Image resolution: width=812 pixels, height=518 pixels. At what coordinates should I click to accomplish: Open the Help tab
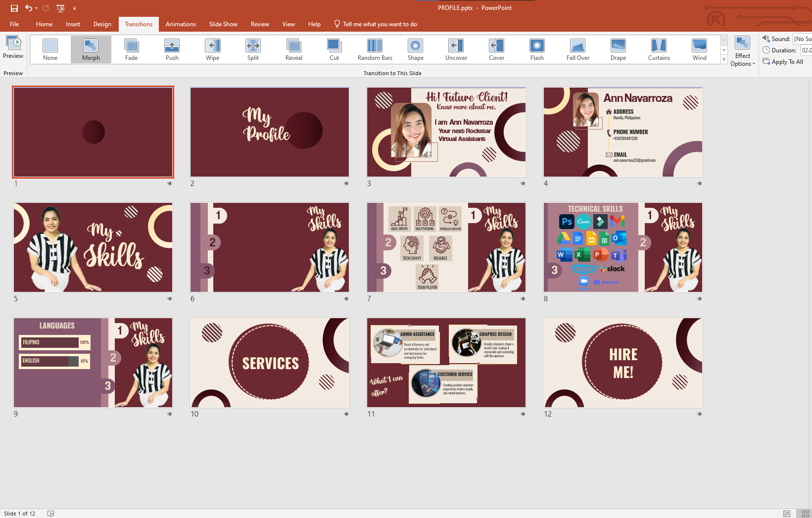(x=314, y=24)
